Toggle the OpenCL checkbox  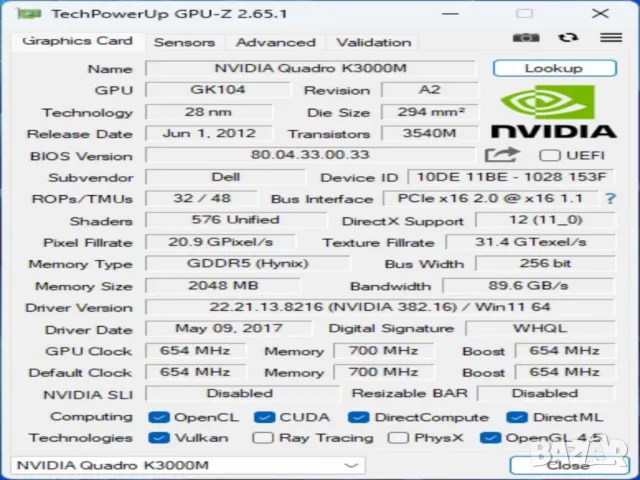coord(159,417)
